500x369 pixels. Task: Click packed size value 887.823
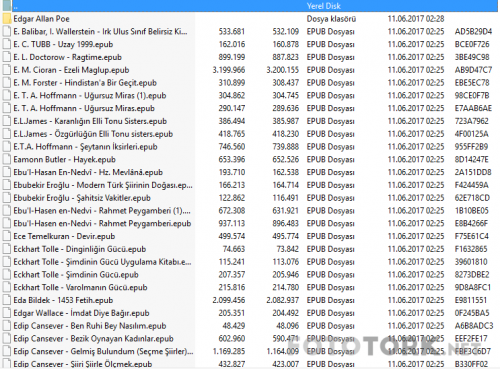point(285,57)
